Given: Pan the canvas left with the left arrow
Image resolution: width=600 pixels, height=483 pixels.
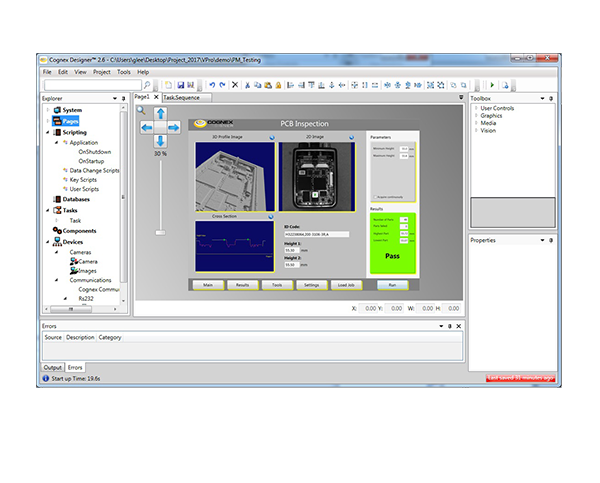Looking at the screenshot, I should coord(147,127).
